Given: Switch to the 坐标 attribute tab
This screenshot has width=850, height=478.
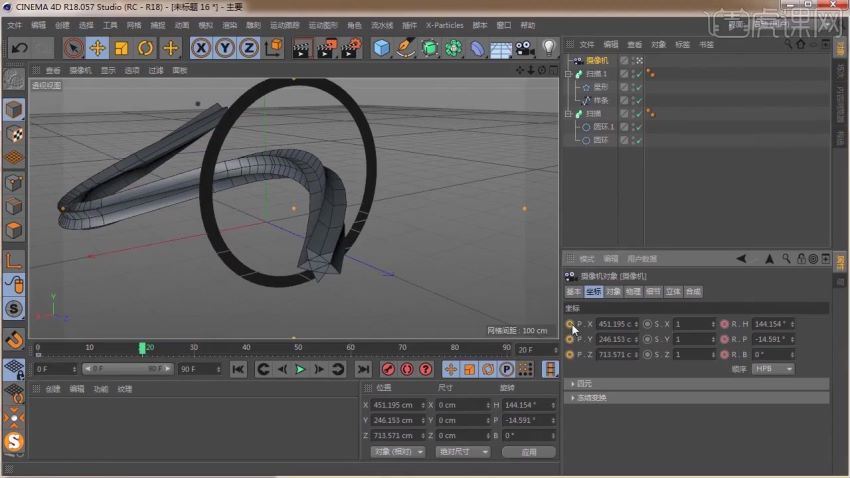Looking at the screenshot, I should pos(593,292).
